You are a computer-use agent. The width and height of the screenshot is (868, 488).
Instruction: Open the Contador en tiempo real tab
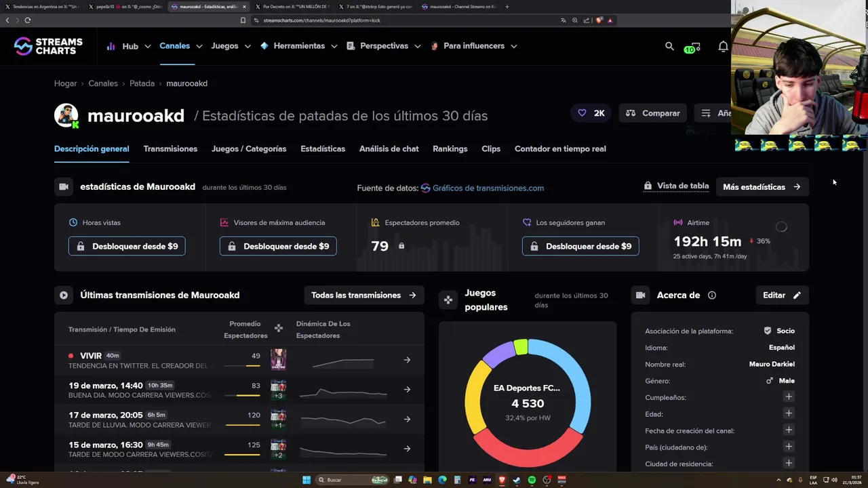pos(560,149)
